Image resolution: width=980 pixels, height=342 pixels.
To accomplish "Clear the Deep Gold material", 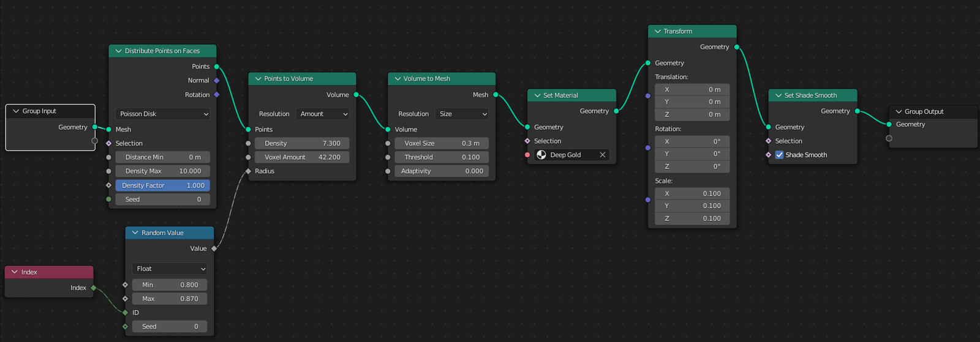I will tap(603, 155).
